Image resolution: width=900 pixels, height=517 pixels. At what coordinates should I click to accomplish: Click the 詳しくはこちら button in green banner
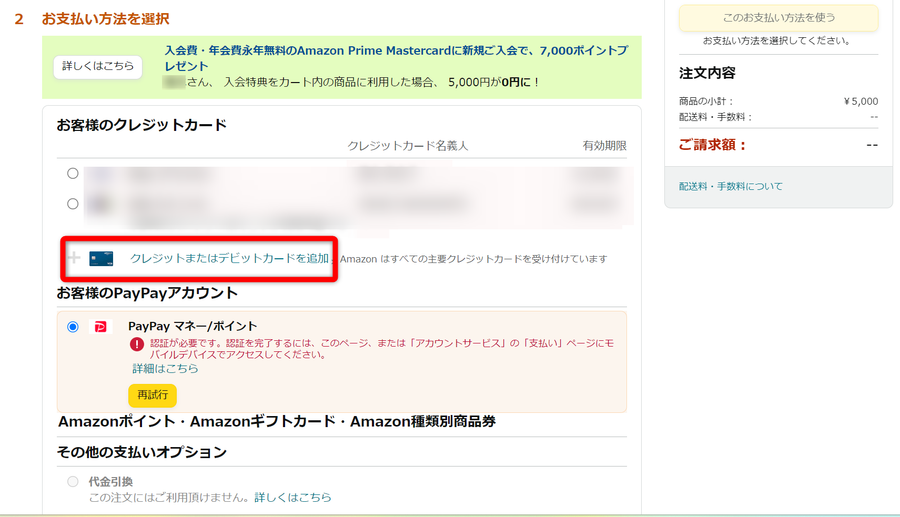click(98, 66)
